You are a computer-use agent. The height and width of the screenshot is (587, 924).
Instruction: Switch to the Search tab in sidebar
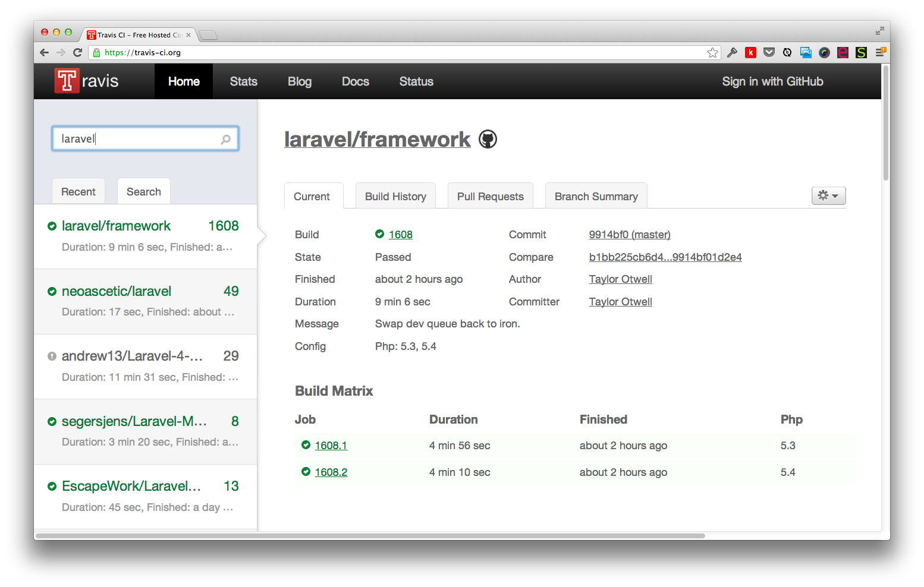(144, 191)
